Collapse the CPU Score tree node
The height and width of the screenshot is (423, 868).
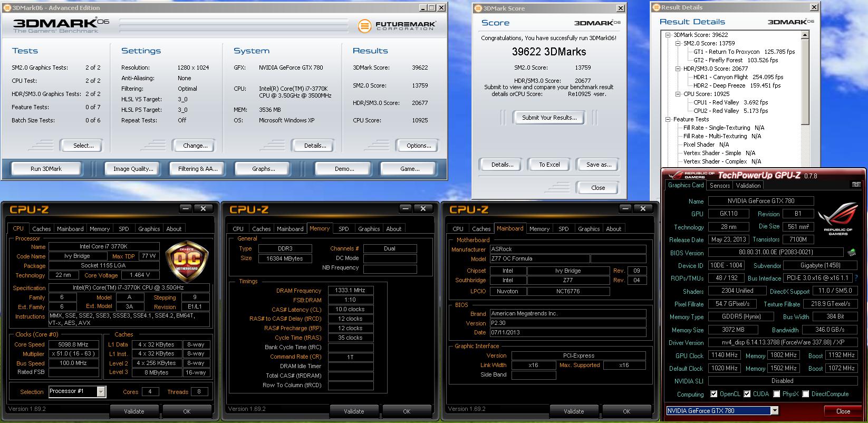point(678,94)
